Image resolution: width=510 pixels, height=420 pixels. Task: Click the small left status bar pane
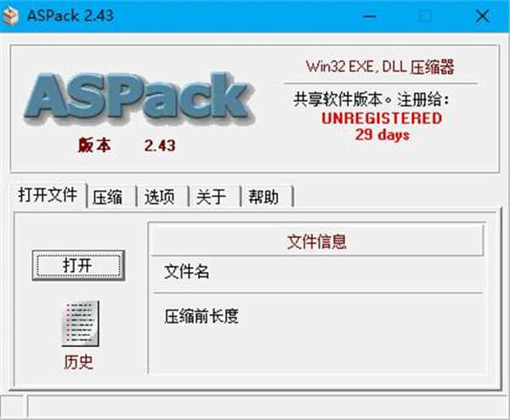(12, 406)
